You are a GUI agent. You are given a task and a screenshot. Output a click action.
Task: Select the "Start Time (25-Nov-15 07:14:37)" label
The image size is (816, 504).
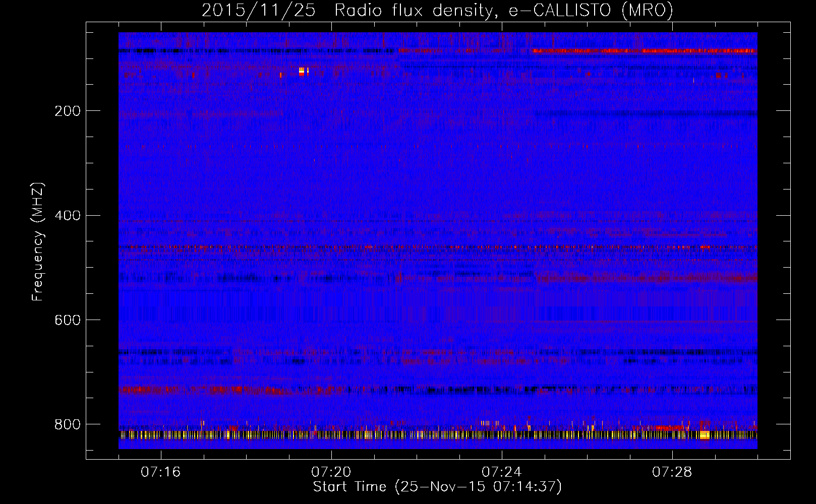(437, 487)
